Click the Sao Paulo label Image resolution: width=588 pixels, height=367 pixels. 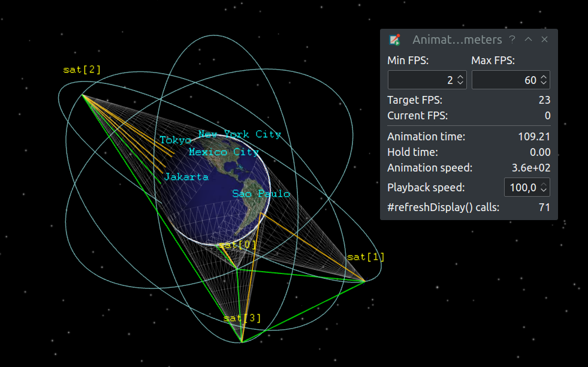click(x=261, y=194)
